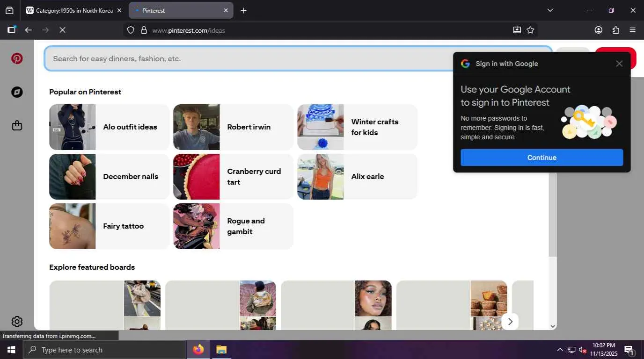Click the address bar URL pinterest.com/ideas

189,30
